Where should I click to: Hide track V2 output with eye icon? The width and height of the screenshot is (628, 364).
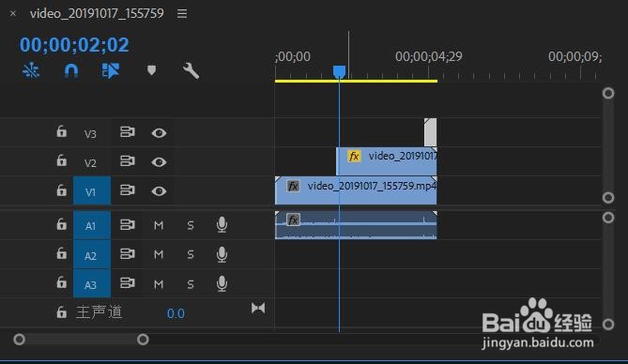[159, 162]
